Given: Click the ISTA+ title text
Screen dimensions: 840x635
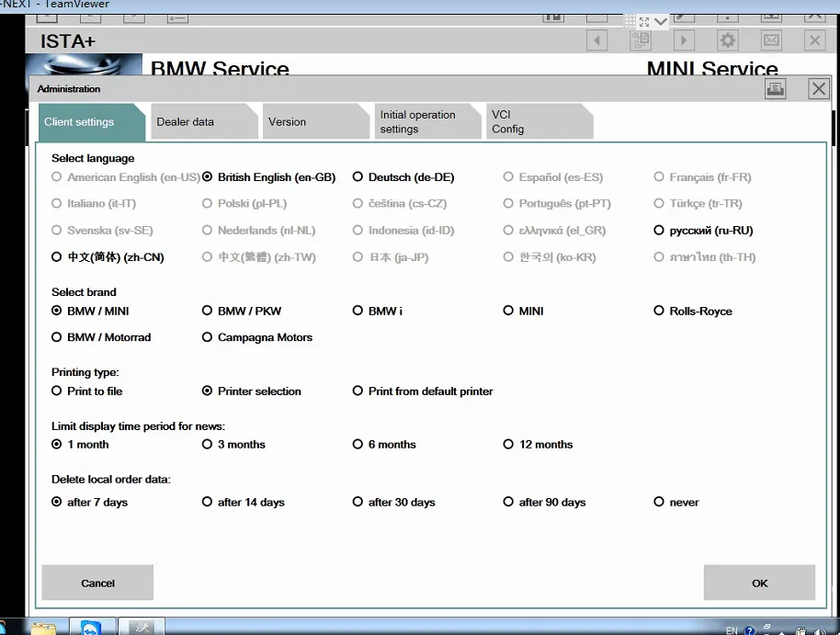Looking at the screenshot, I should tap(67, 41).
